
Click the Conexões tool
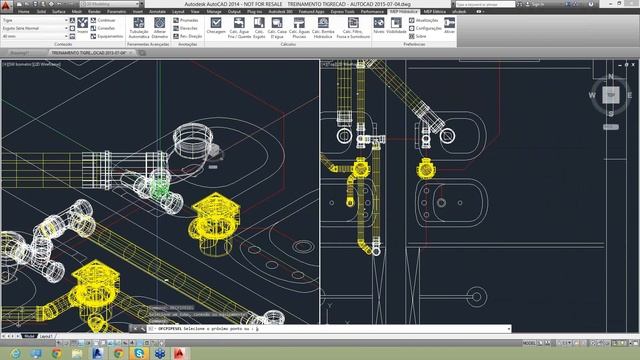tap(103, 28)
